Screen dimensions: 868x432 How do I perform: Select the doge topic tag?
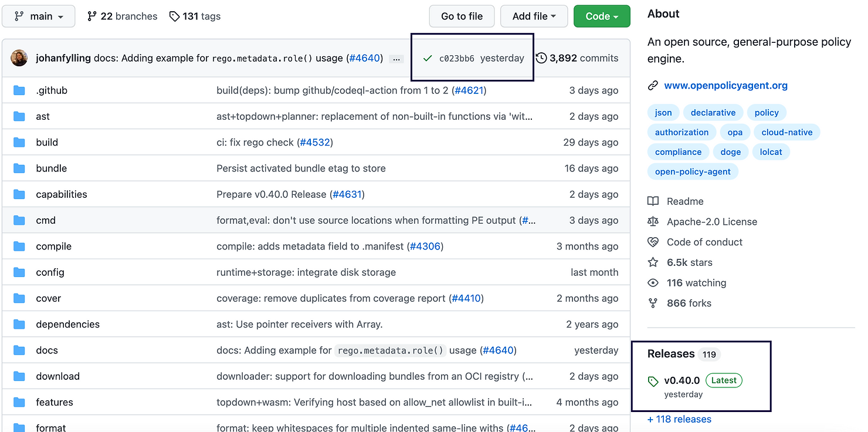point(731,152)
